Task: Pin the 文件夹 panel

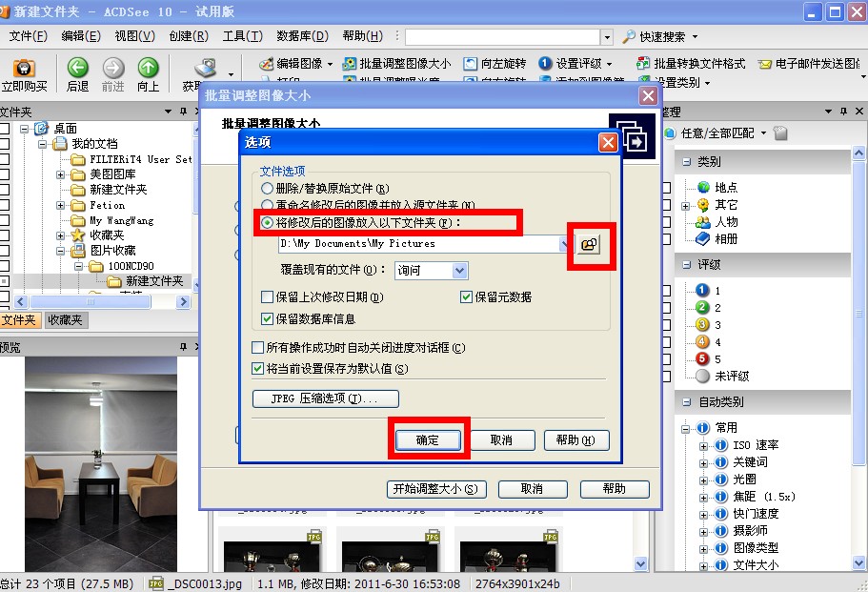Action: click(183, 112)
